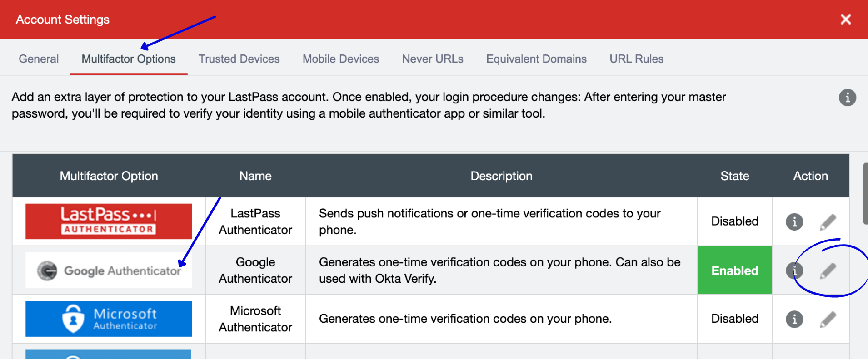Click the vertical scrollbar thumb

[865, 193]
